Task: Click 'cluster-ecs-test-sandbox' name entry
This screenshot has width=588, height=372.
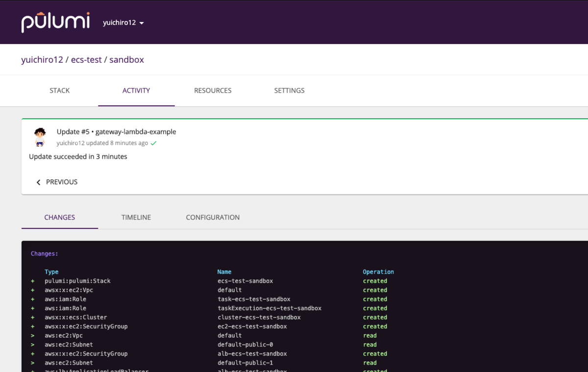Action: 259,318
